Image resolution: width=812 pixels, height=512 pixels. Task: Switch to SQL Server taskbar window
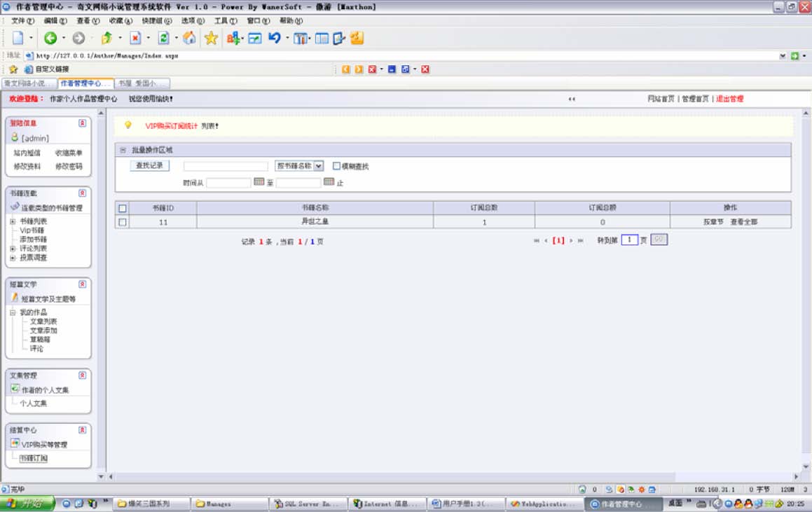point(308,504)
